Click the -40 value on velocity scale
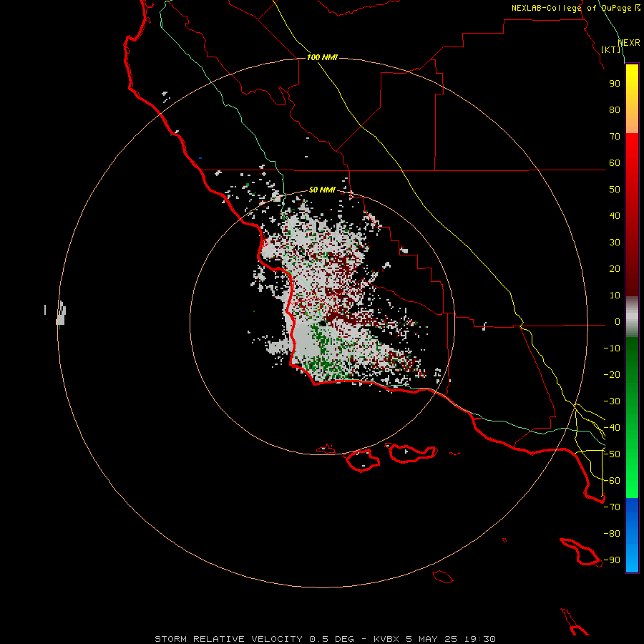This screenshot has height=644, width=644. [612, 428]
